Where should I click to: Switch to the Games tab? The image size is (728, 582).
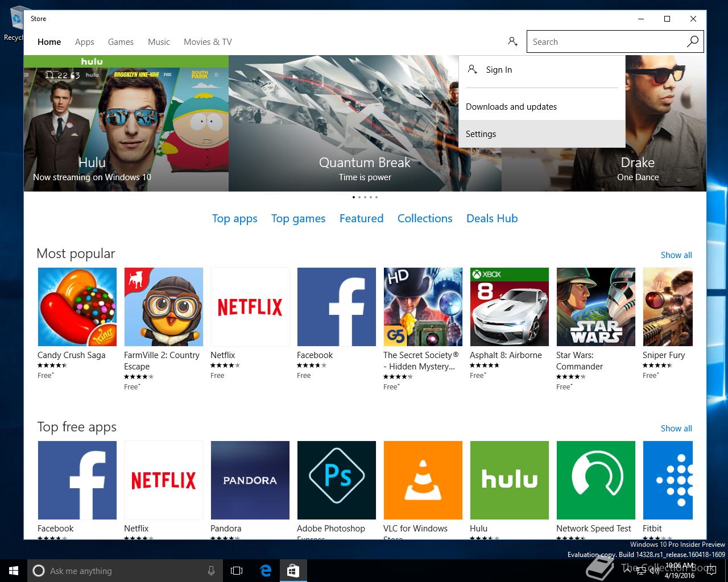pos(121,41)
